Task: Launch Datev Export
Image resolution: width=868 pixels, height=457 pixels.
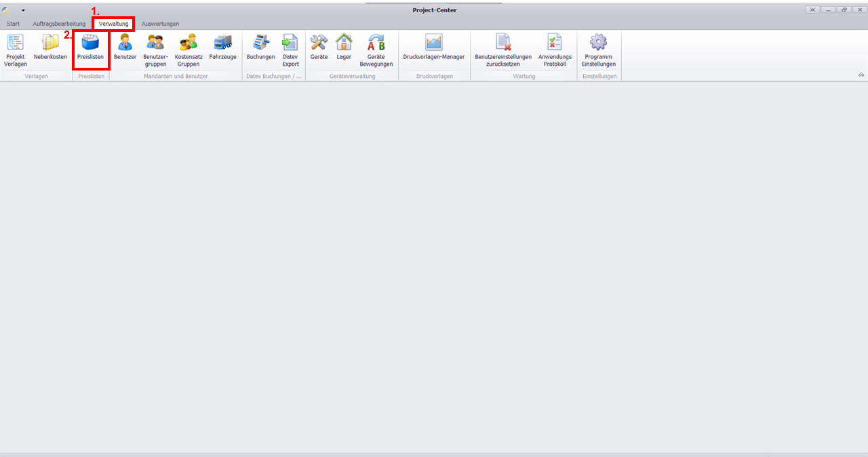Action: [x=290, y=50]
